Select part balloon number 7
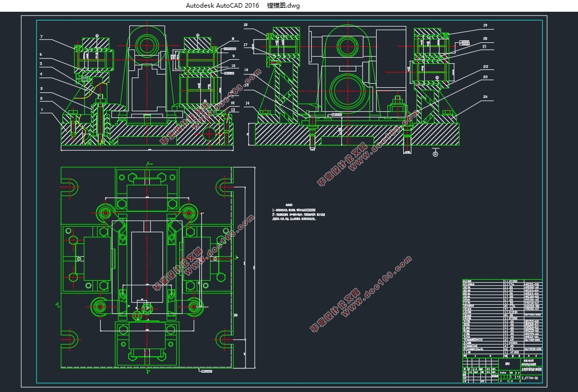 pyautogui.click(x=41, y=37)
